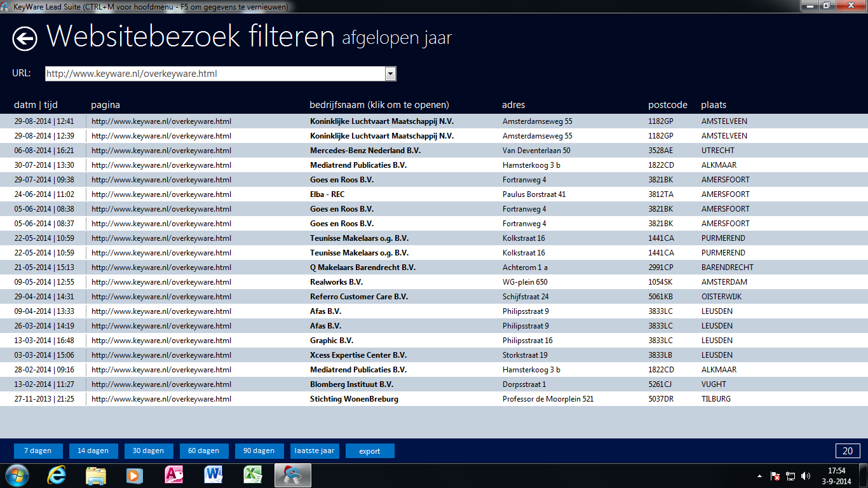
Task: Click address Storkstraat 19
Action: tap(525, 355)
